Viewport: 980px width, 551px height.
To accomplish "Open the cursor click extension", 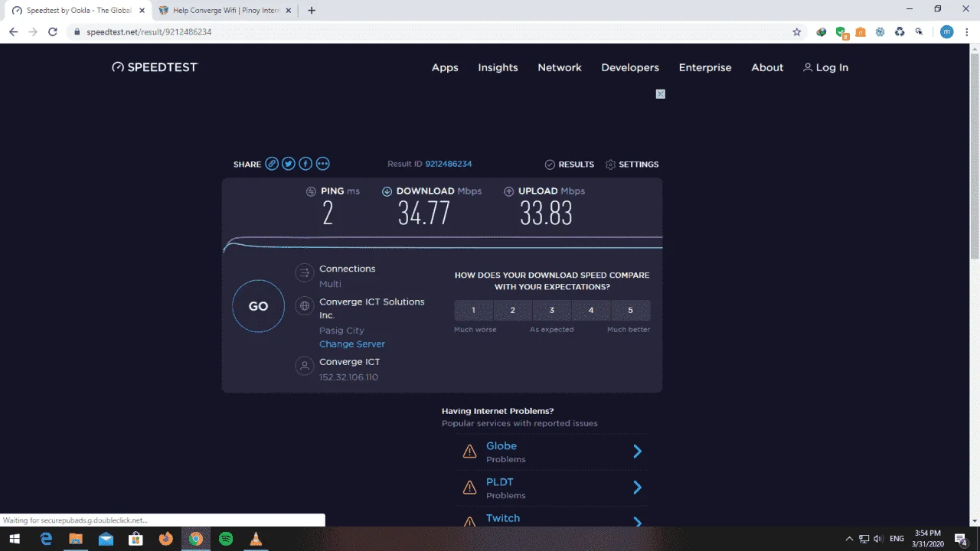I will coord(920,32).
